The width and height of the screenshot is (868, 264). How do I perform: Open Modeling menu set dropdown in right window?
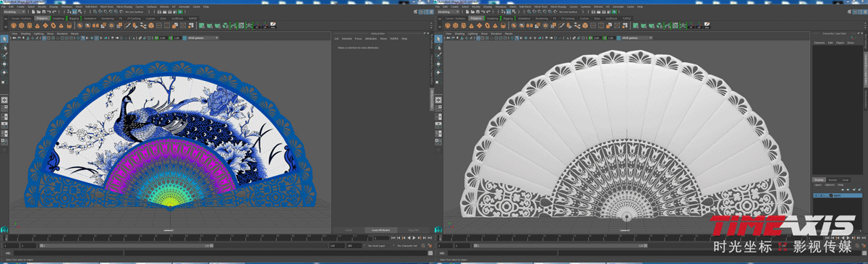448,12
